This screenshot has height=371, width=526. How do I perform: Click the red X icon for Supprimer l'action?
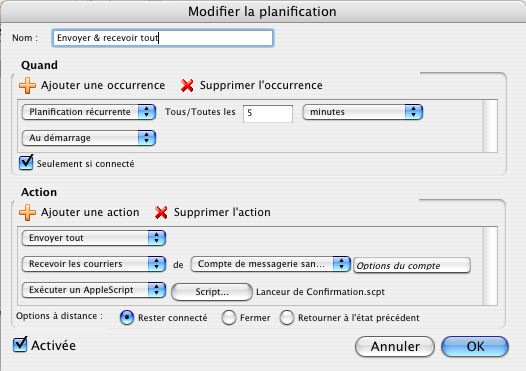(x=161, y=213)
